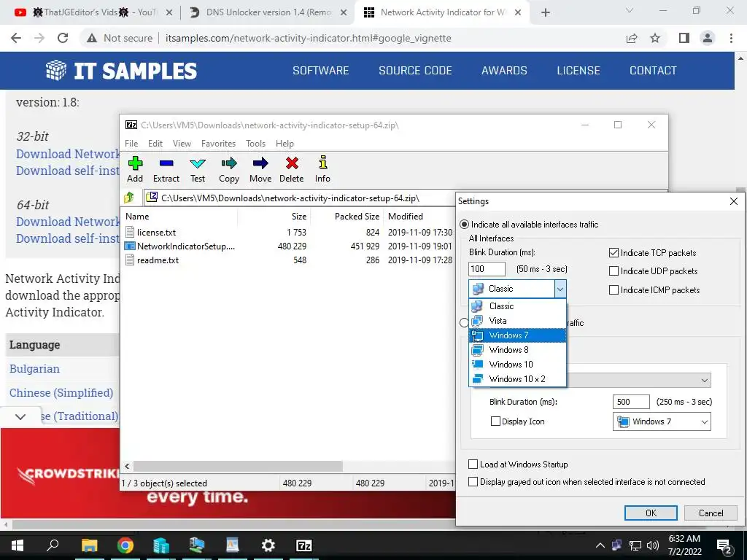Viewport: 747px width, 560px height.
Task: Open taskbar search magnifier
Action: click(x=53, y=545)
